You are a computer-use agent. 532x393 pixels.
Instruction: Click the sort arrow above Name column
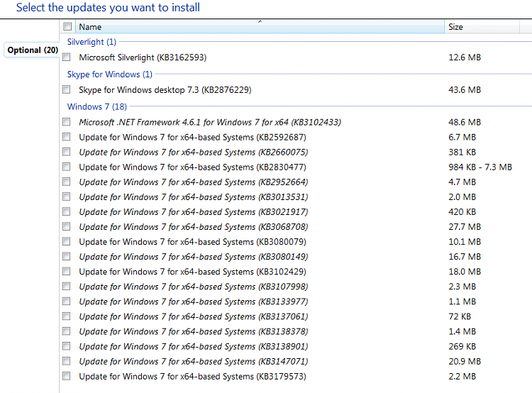pos(260,21)
